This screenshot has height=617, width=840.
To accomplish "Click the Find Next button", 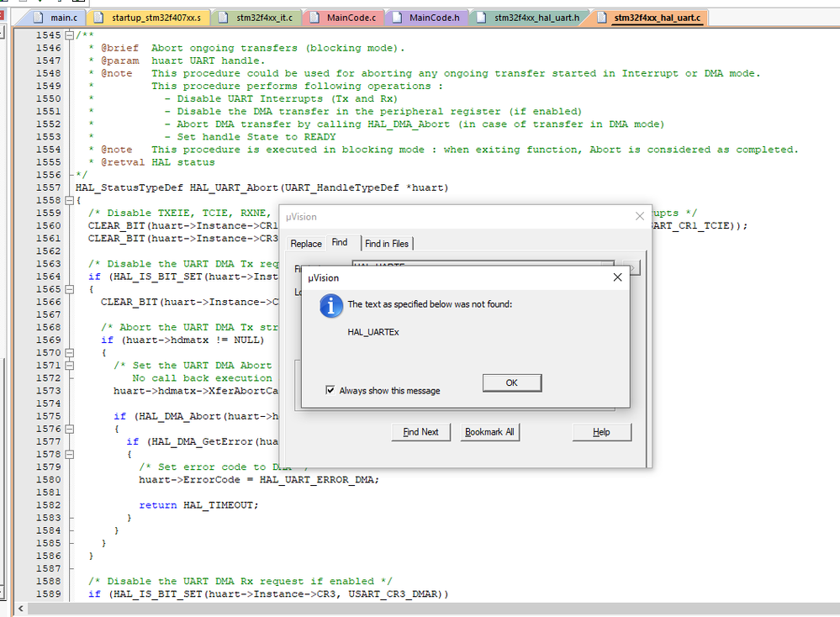I will [x=420, y=432].
